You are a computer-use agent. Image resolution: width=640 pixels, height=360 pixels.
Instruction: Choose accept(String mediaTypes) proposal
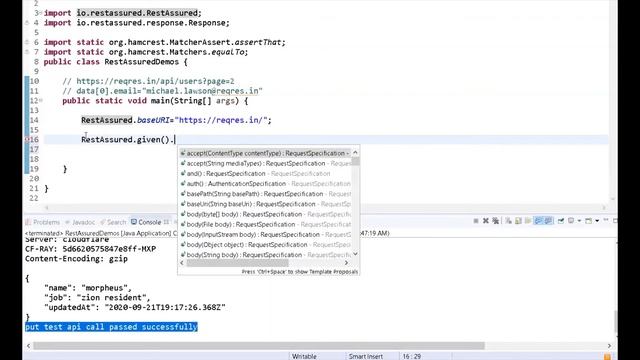click(265, 163)
